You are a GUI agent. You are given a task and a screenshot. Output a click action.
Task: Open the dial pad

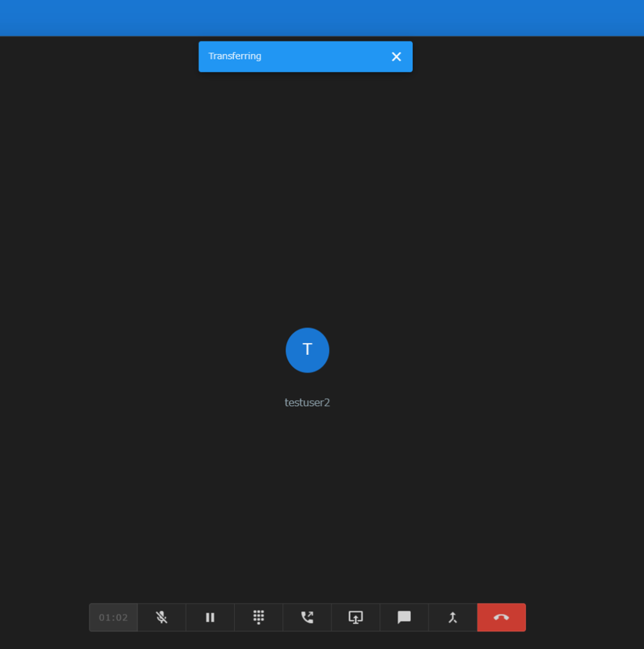pos(259,617)
